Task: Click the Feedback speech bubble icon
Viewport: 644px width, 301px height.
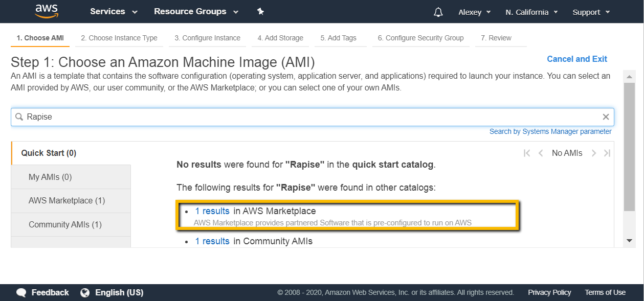Action: 21,293
